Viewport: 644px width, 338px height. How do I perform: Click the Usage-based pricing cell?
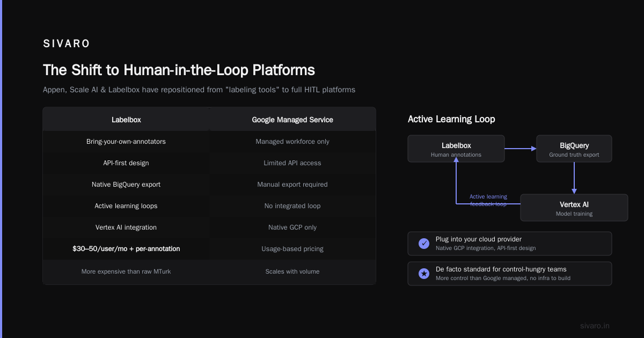click(292, 249)
